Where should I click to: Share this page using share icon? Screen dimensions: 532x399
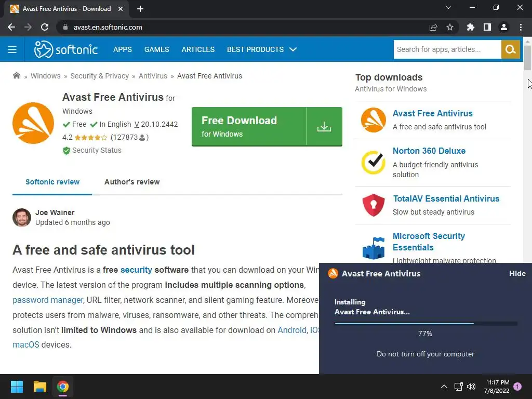[x=433, y=27]
